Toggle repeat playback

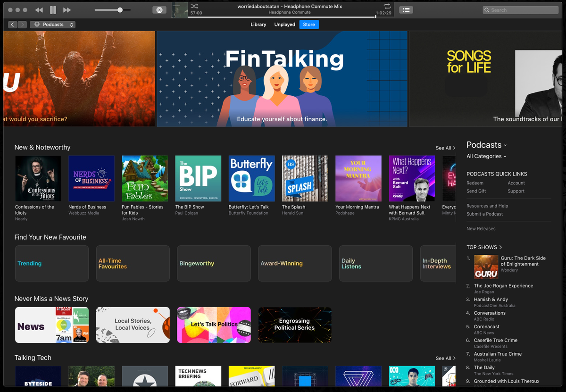tap(387, 6)
